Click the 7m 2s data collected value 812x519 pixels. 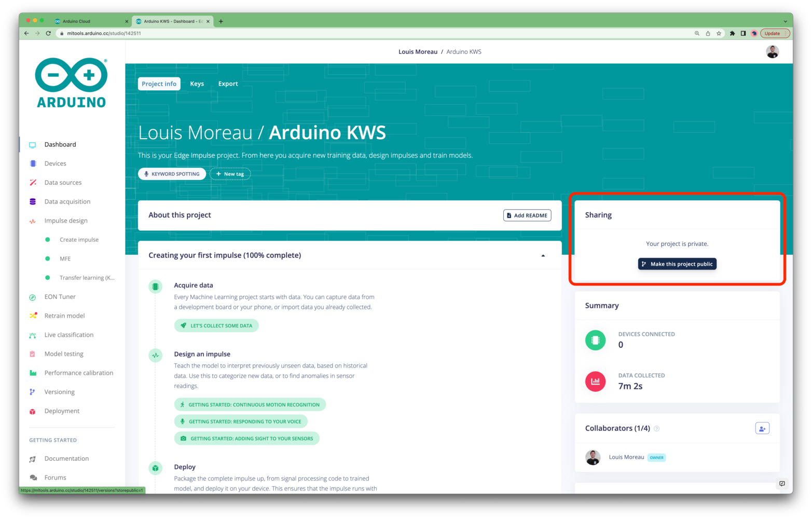point(630,386)
